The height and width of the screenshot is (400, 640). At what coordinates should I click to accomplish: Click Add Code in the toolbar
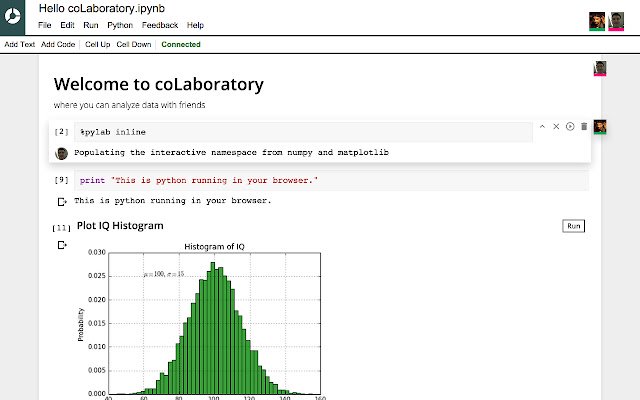coord(58,44)
